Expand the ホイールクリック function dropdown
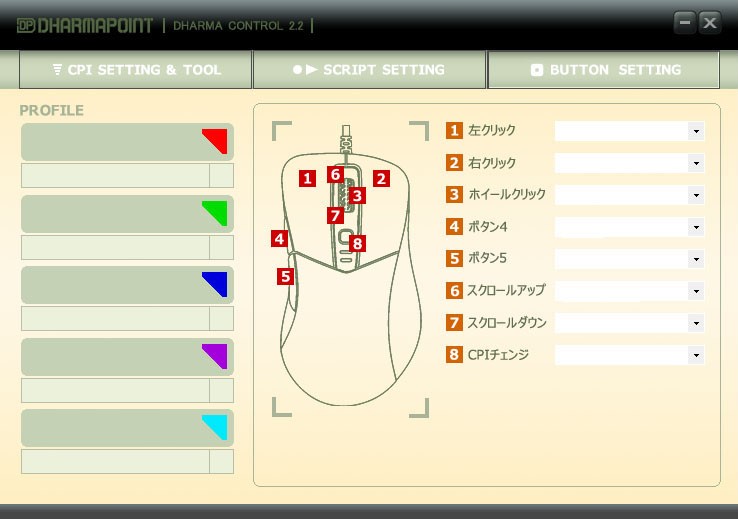 coord(629,195)
